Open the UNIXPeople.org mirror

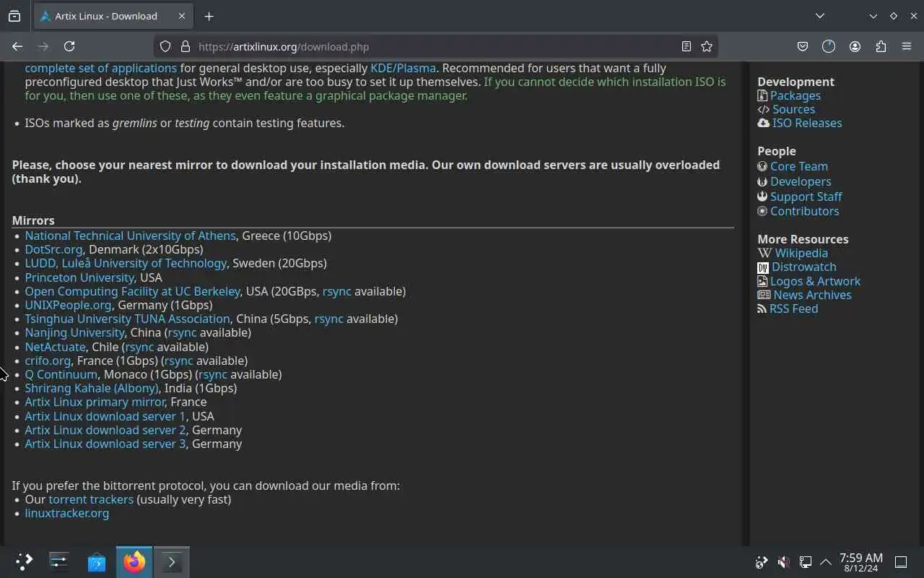coord(68,305)
